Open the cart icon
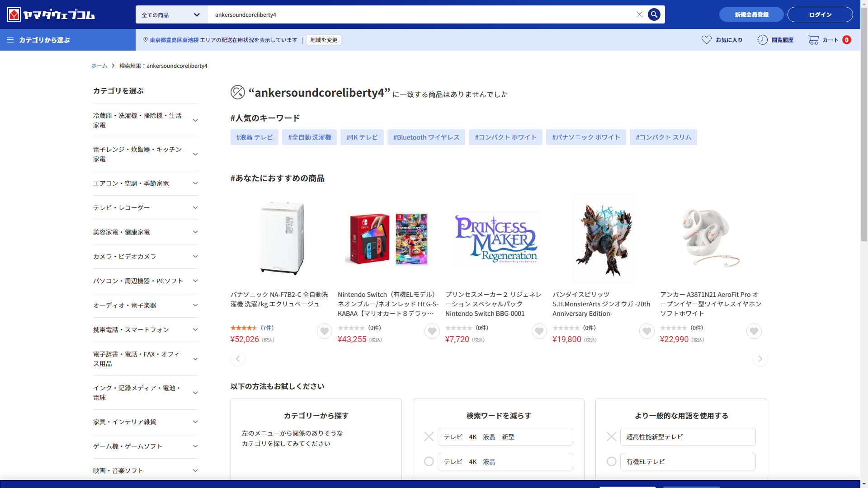The width and height of the screenshot is (868, 488). point(813,40)
